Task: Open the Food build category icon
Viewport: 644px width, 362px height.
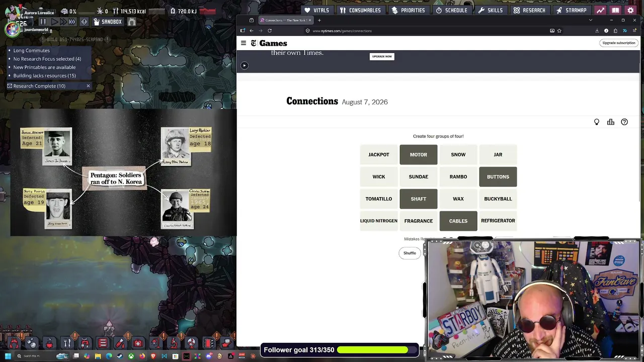Action: pyautogui.click(x=67, y=343)
